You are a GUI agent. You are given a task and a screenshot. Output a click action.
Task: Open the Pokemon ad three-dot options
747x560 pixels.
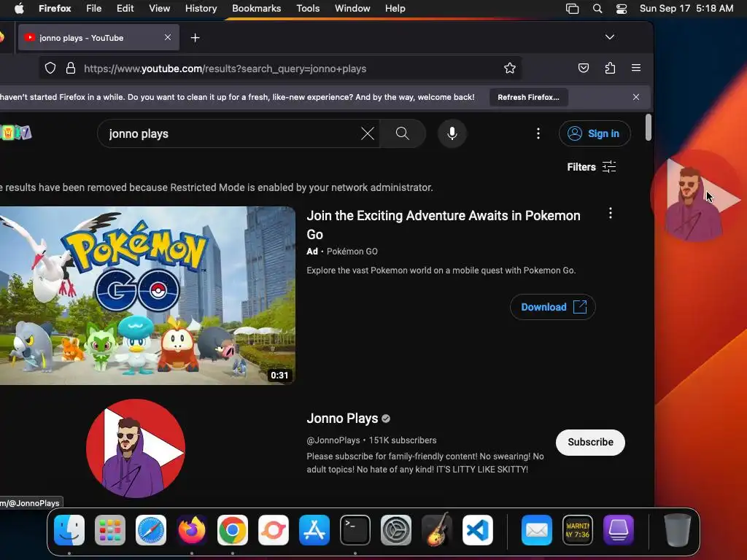(611, 214)
